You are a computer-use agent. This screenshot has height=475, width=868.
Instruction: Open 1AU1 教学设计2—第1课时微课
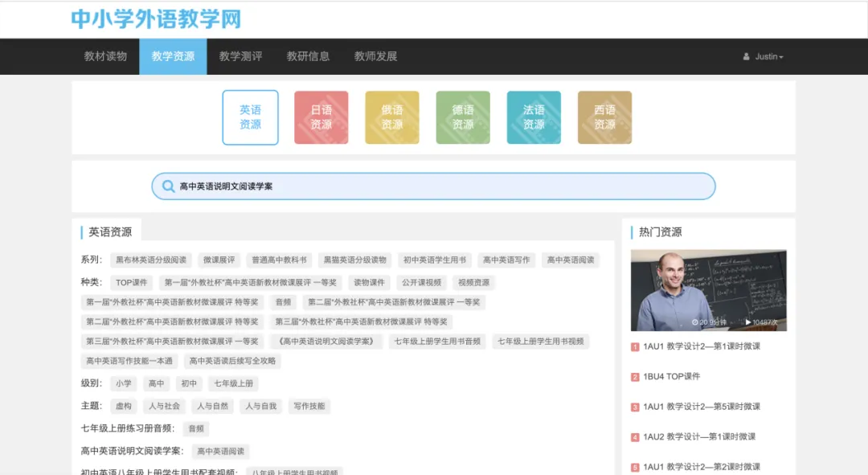[x=702, y=346]
